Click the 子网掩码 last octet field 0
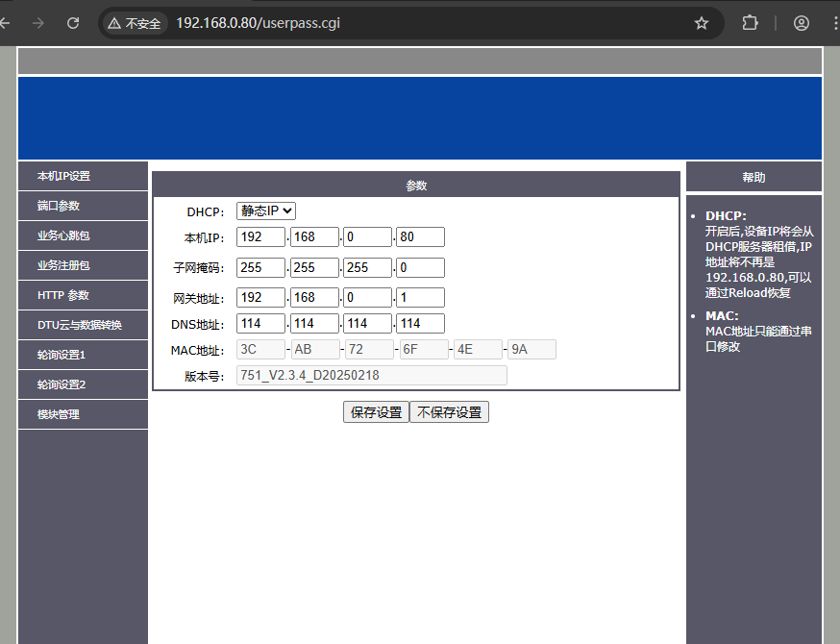Viewport: 840px width, 644px height. point(420,267)
